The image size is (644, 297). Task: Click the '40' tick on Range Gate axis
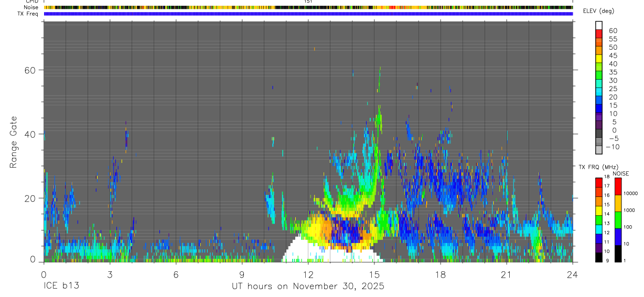pos(31,134)
